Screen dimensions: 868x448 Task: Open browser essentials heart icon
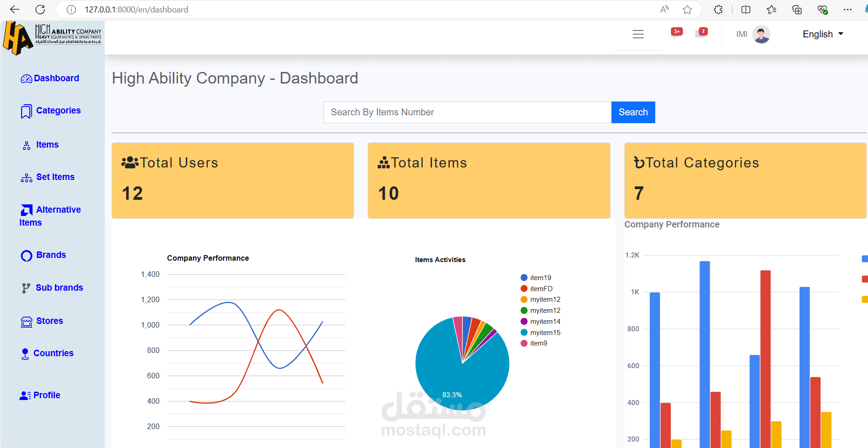pos(822,10)
